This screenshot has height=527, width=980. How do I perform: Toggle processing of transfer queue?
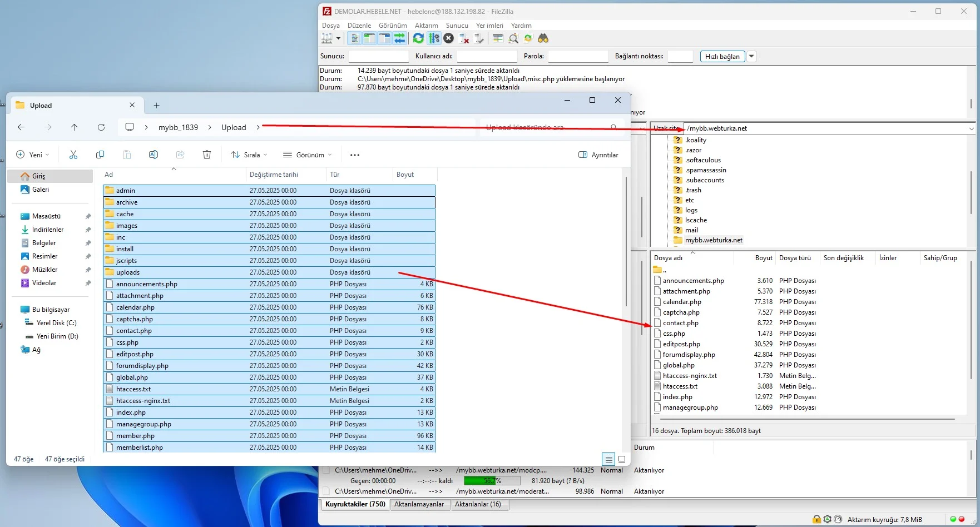pos(434,38)
